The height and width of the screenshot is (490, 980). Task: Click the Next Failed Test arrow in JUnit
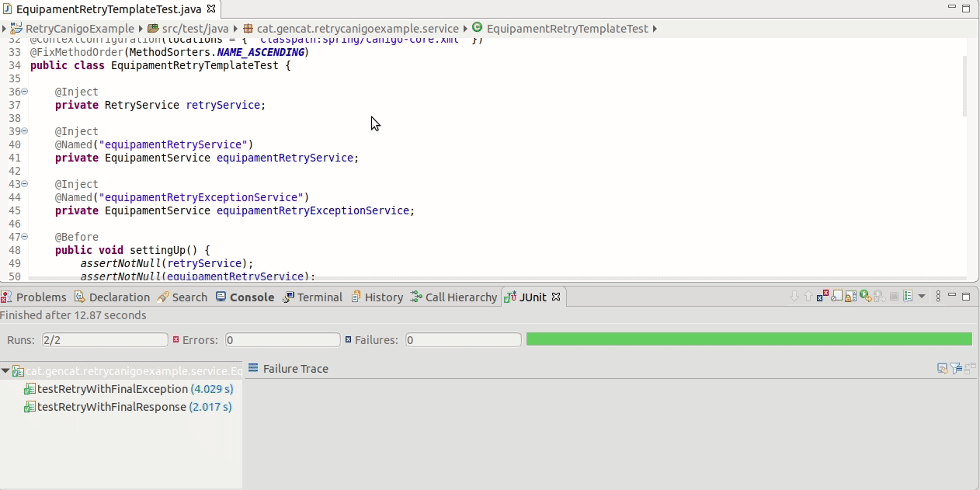pos(794,296)
